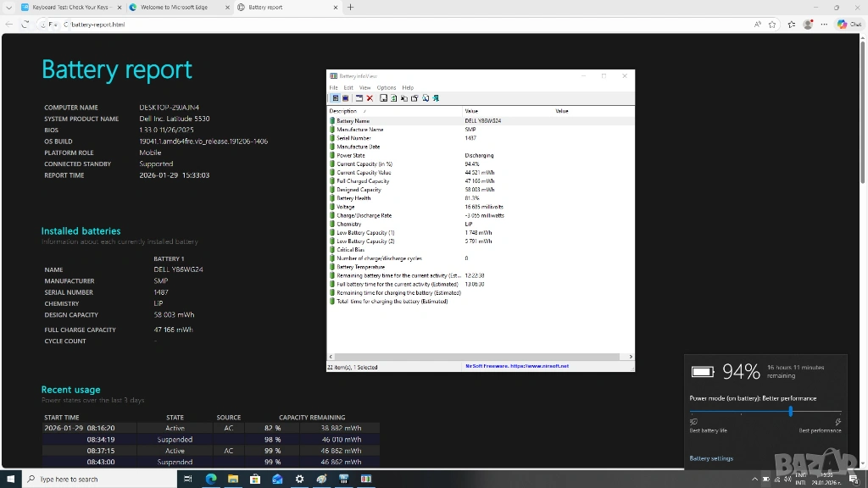Image resolution: width=868 pixels, height=488 pixels.
Task: Select the Battery Health row
Action: click(353, 198)
